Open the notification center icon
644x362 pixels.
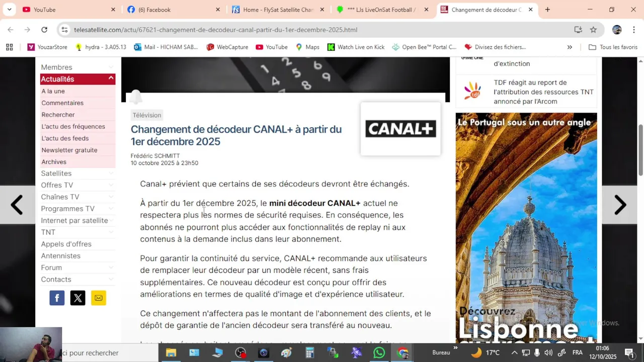pyautogui.click(x=629, y=352)
